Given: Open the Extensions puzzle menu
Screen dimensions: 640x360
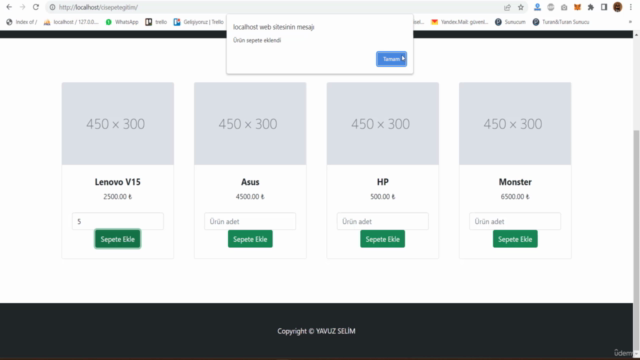Looking at the screenshot, I should [x=591, y=7].
